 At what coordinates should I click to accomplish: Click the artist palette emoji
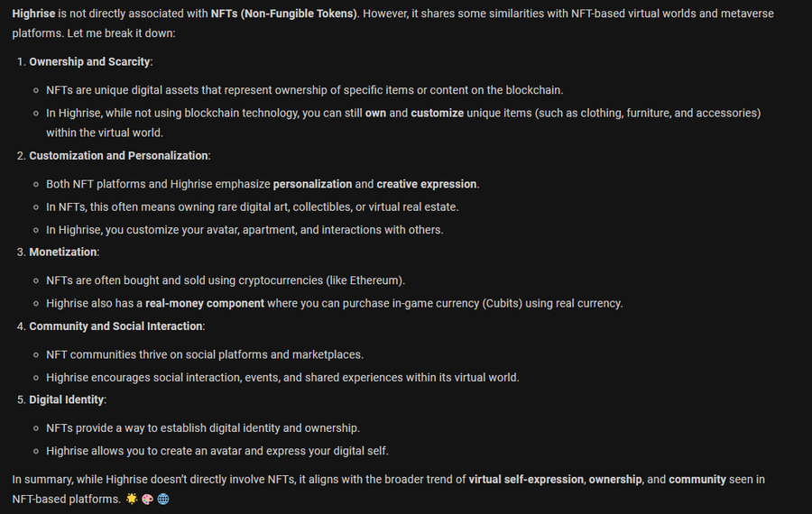click(x=147, y=499)
